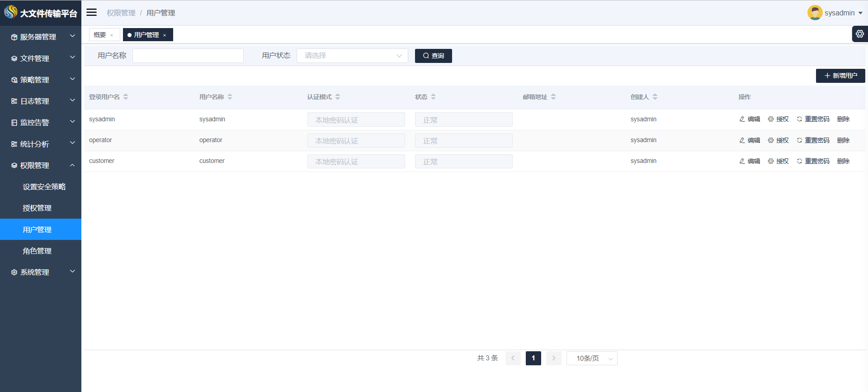Click the 新增用户 button
This screenshot has width=868, height=392.
(x=840, y=76)
